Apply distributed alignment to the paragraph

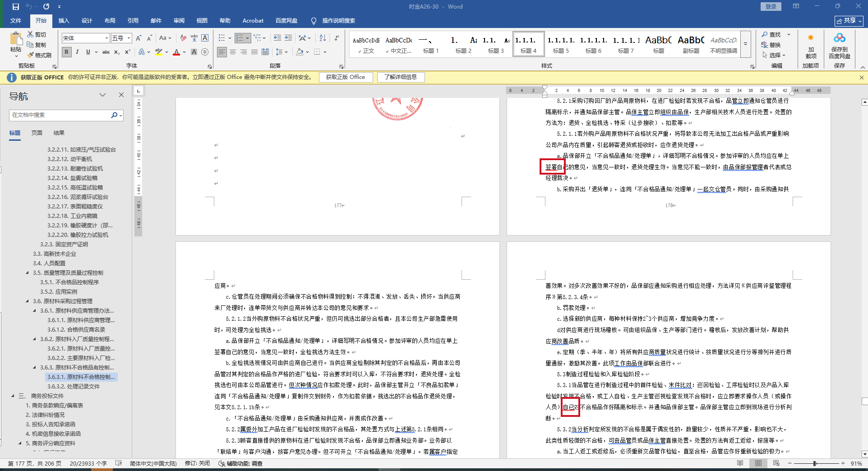pyautogui.click(x=265, y=52)
